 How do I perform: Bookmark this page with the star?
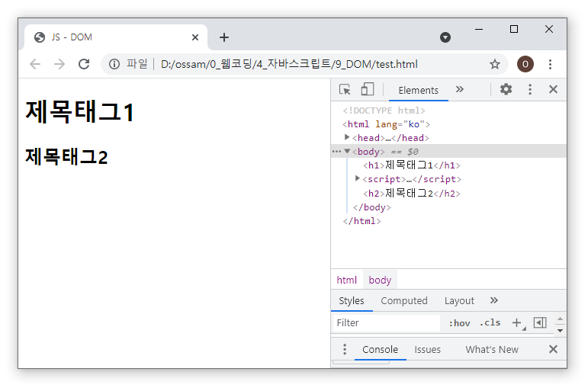[495, 64]
